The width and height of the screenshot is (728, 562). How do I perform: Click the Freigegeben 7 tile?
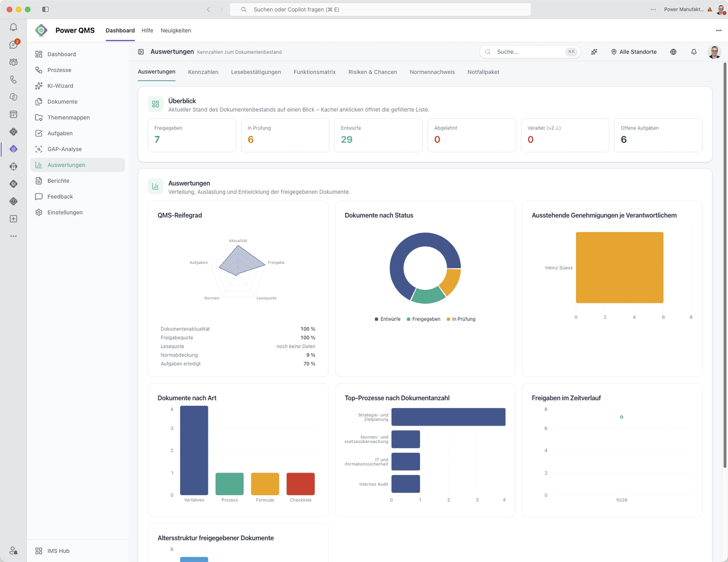(192, 135)
